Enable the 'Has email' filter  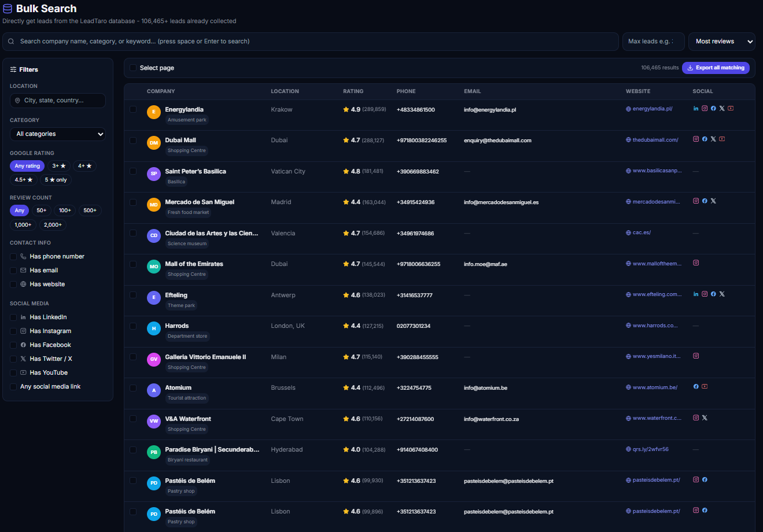(13, 271)
